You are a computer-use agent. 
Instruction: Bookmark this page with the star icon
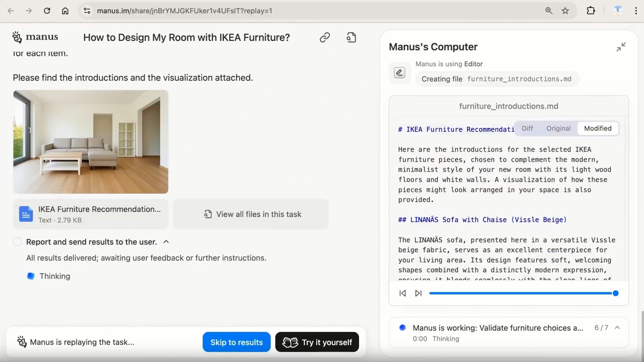point(566,11)
